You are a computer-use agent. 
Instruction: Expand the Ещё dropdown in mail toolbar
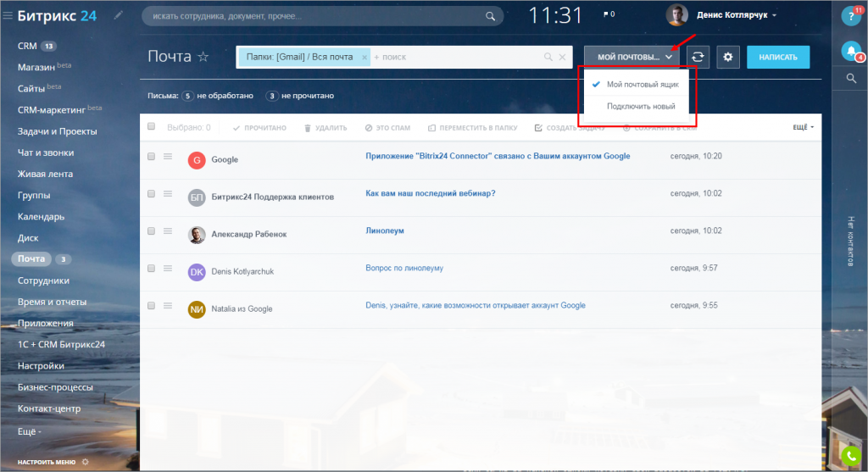tap(804, 127)
